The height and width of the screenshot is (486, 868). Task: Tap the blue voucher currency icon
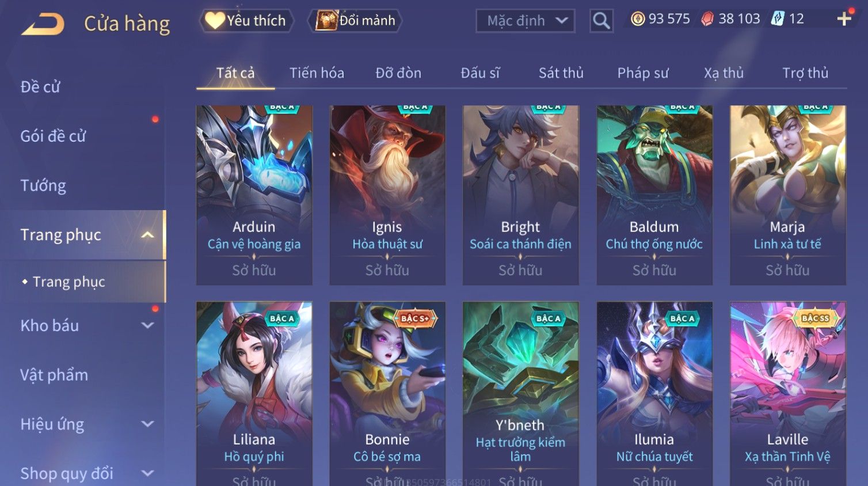click(x=778, y=19)
